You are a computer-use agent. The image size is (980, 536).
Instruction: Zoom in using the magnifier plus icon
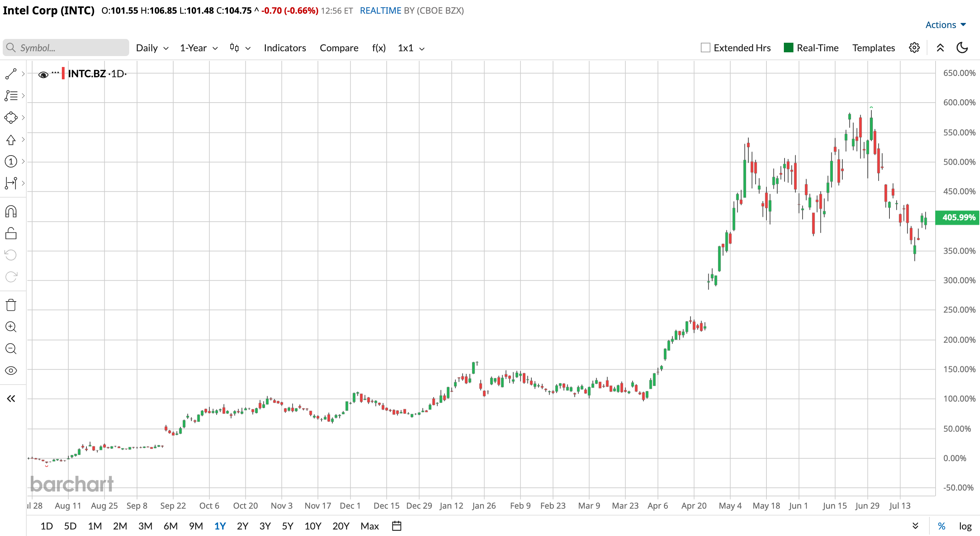click(x=11, y=327)
